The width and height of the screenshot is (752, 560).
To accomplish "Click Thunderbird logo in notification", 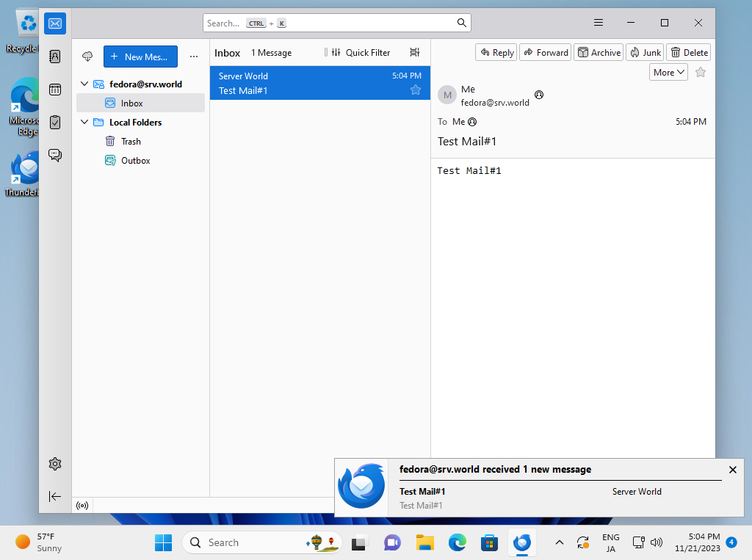I will tap(361, 486).
